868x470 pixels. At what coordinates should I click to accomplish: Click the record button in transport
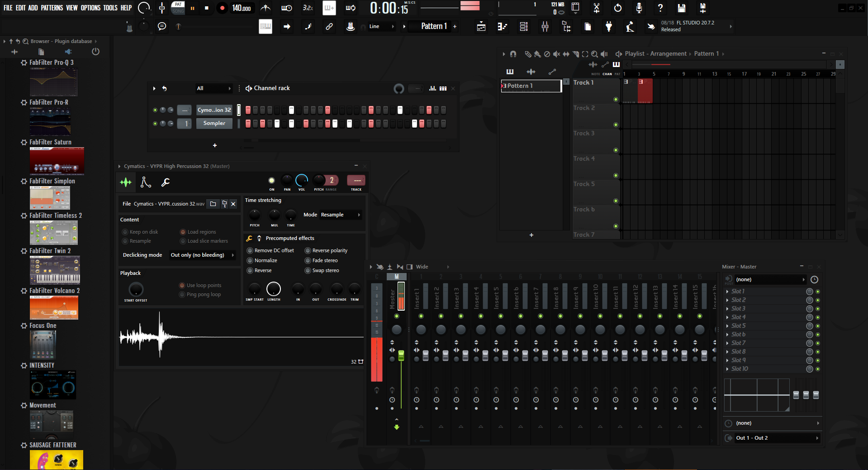point(222,8)
